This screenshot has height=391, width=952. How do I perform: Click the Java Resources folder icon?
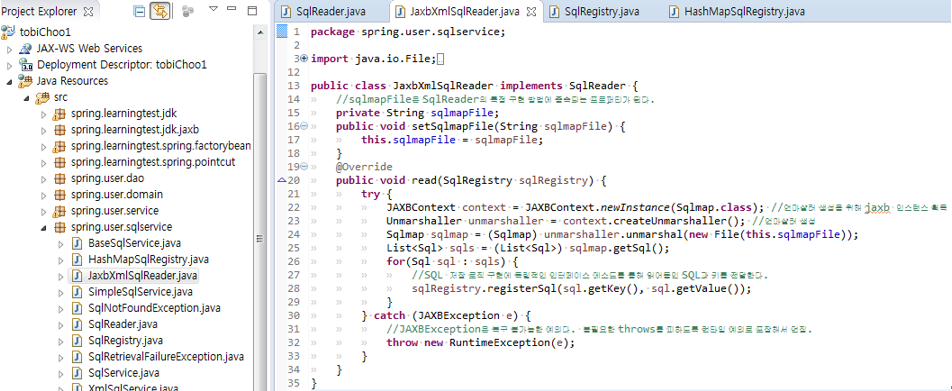[x=26, y=81]
